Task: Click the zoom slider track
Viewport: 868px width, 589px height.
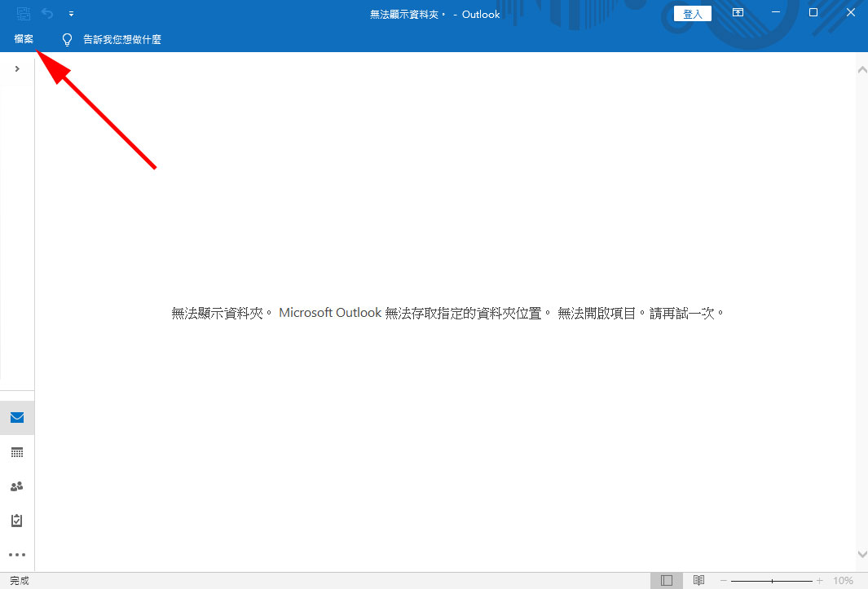Action: tap(772, 581)
